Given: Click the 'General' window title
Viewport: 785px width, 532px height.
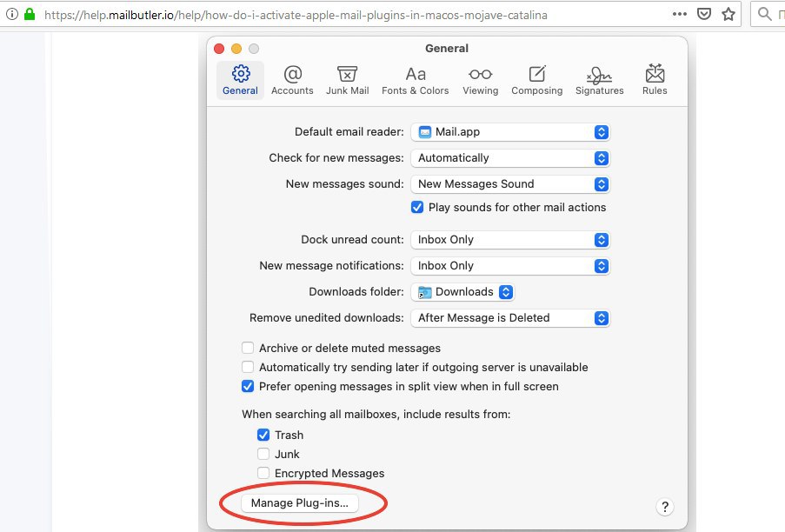Looking at the screenshot, I should coord(447,49).
